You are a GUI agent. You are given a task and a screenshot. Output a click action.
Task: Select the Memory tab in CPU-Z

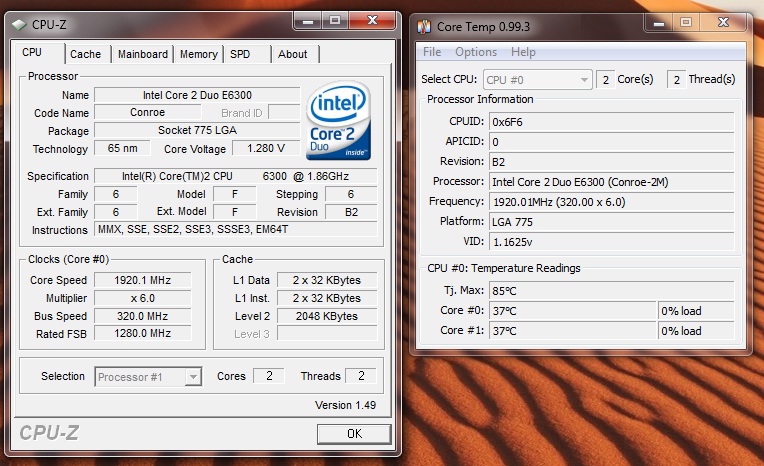pyautogui.click(x=199, y=54)
